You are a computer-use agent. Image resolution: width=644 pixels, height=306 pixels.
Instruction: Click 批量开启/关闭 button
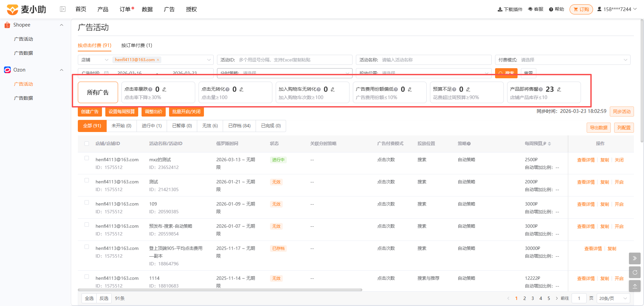coord(186,112)
